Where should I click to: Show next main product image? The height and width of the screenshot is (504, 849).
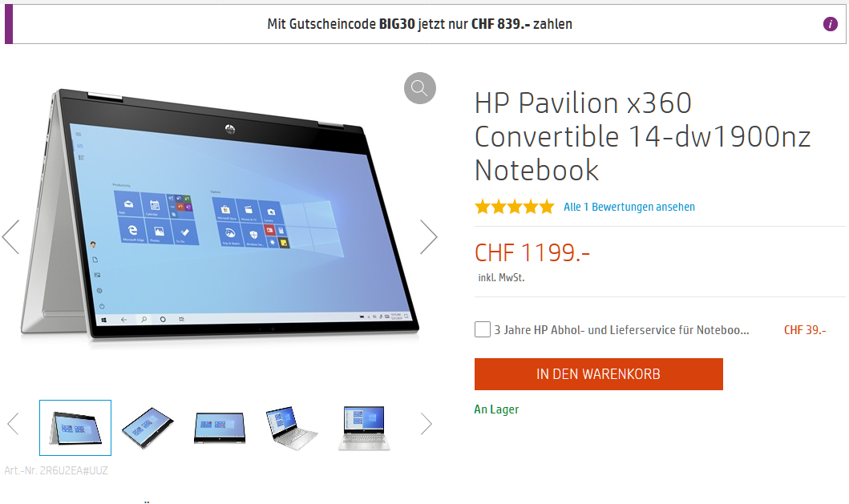click(428, 236)
